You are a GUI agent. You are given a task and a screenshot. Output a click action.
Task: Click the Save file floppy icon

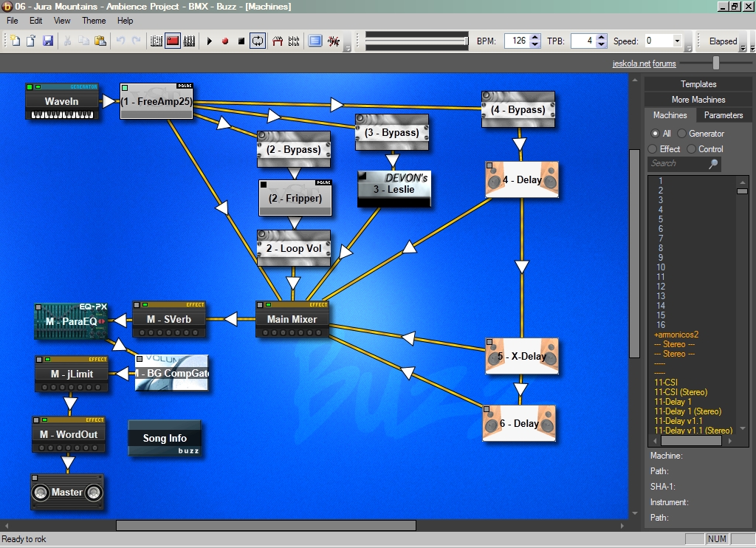pos(48,41)
